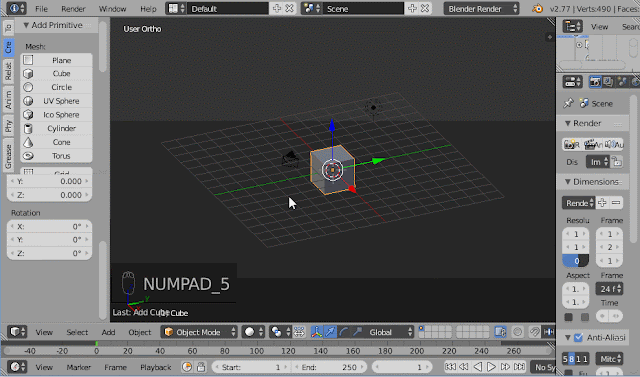Click the Blender logo icon in header
640x377 pixels.
tap(538, 9)
